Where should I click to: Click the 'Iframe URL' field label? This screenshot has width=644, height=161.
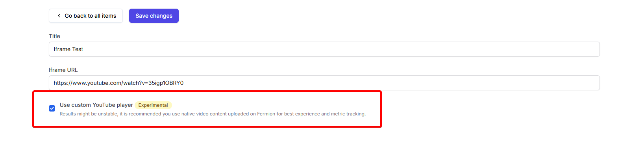pos(63,70)
